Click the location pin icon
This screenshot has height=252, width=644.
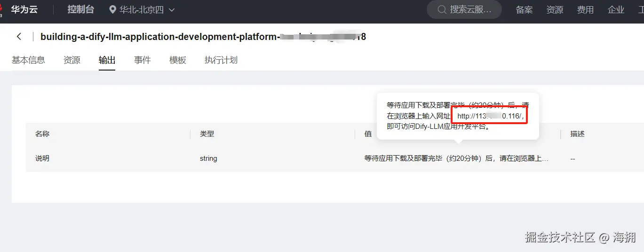point(112,10)
